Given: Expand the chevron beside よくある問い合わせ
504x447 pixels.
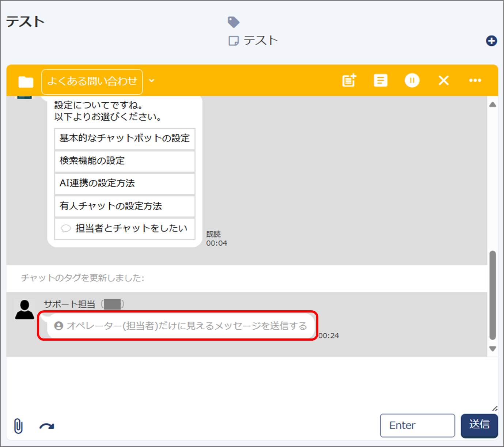Looking at the screenshot, I should tap(152, 81).
